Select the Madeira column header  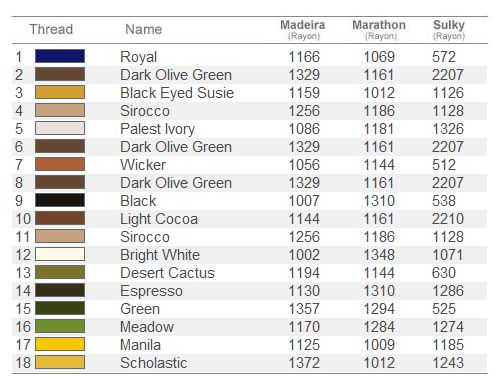[x=303, y=29]
